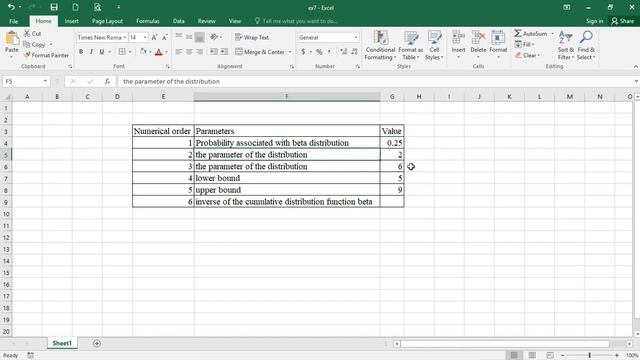Click the Undo arrow in quick access toolbar
Image resolution: width=640 pixels, height=360 pixels.
pyautogui.click(x=11, y=7)
